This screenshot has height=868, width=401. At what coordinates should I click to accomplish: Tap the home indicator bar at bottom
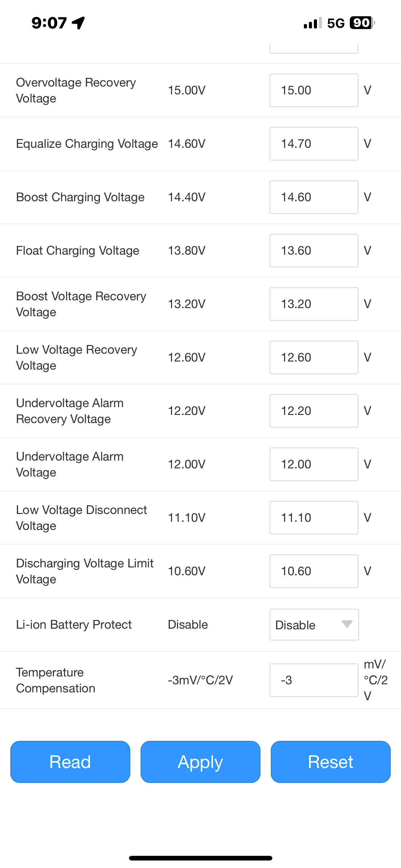coord(200,858)
